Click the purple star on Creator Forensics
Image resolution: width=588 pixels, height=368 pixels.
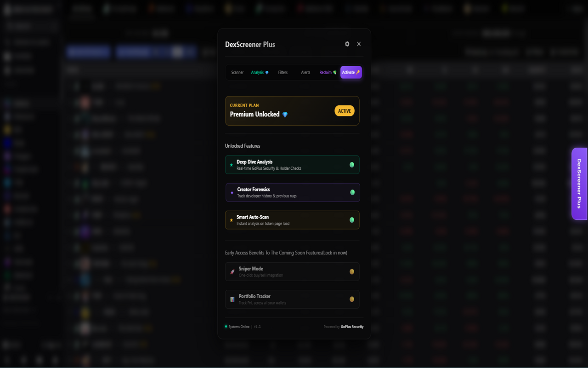pyautogui.click(x=232, y=192)
